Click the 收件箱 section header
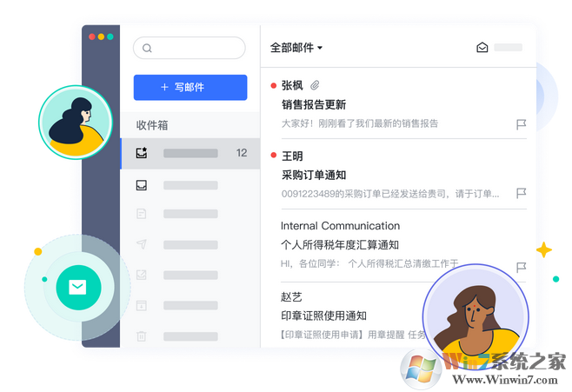The width and height of the screenshot is (572, 392). click(152, 125)
